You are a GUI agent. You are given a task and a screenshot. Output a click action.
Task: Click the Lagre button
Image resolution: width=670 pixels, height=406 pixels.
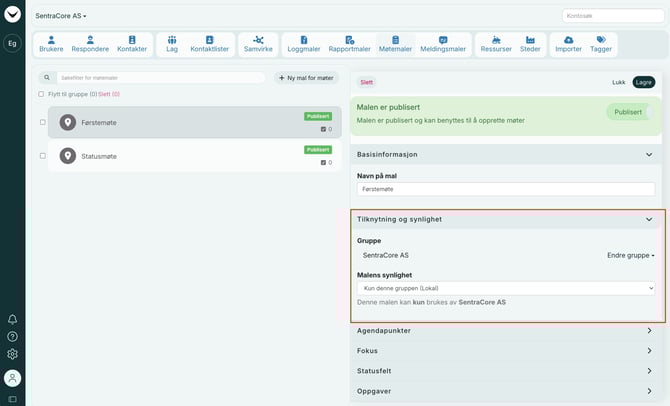click(643, 82)
